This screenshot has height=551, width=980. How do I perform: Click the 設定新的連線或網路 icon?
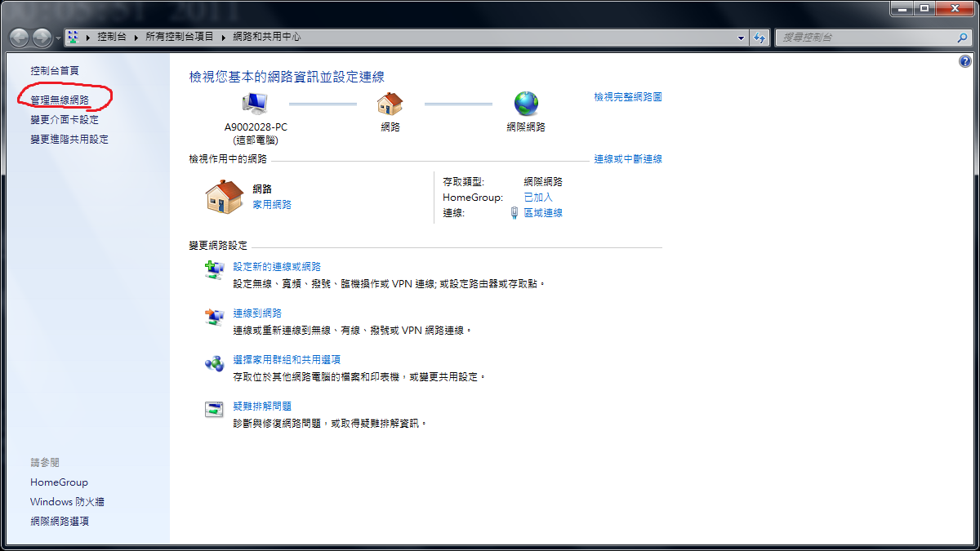point(214,270)
